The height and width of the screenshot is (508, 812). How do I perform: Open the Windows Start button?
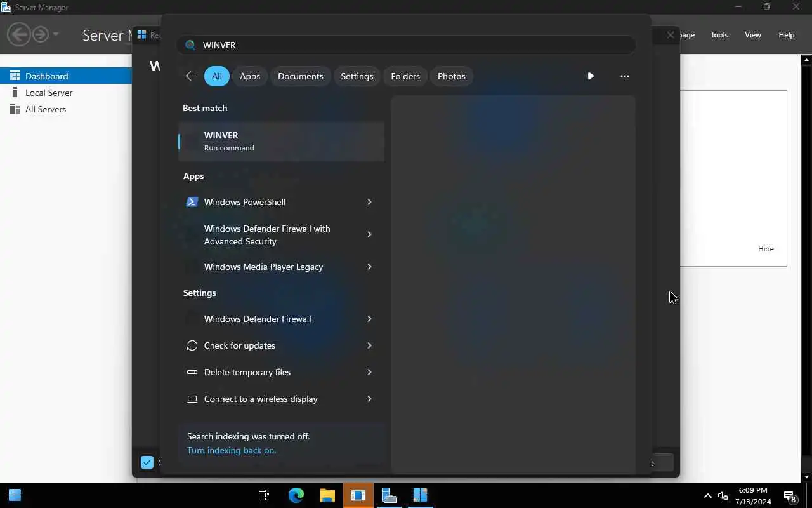click(15, 495)
